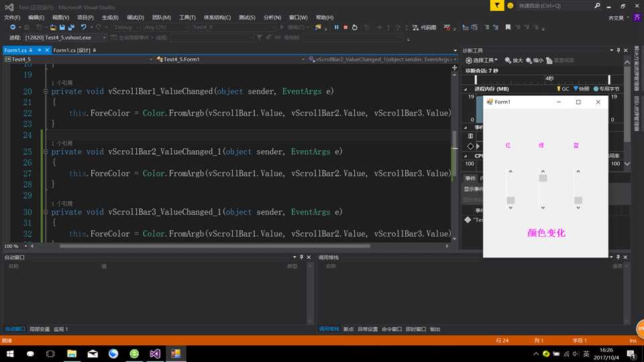Click the Quick Launch search field

pos(555,6)
